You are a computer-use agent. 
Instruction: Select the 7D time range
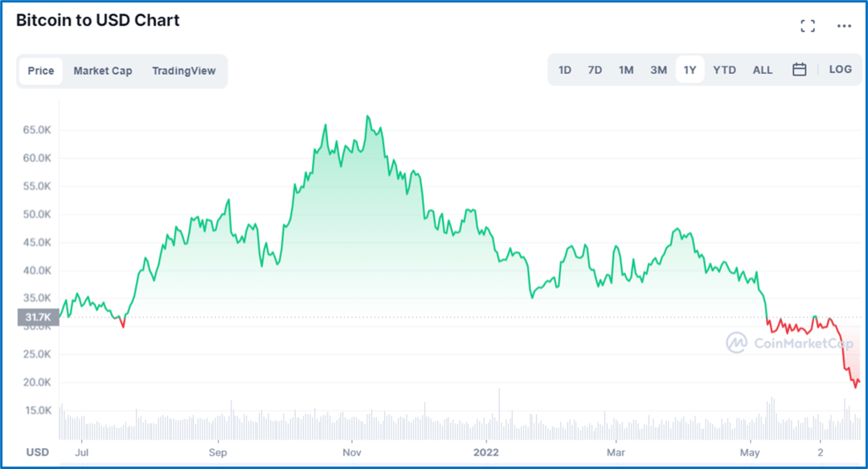point(595,70)
